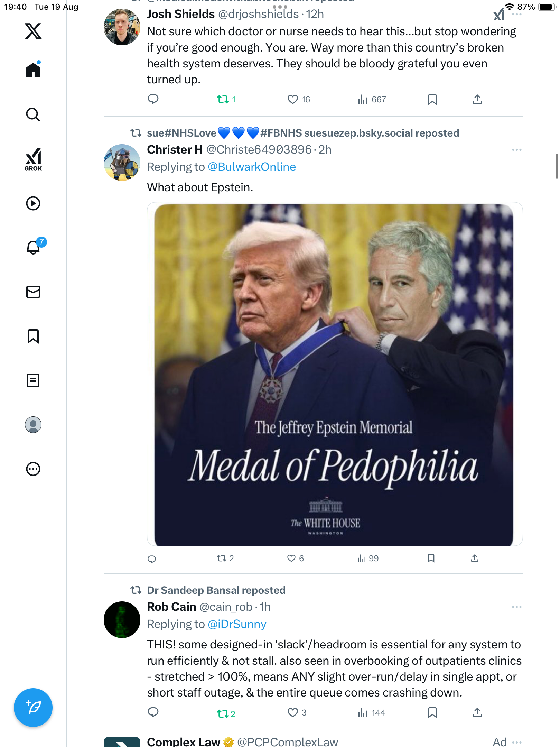Open more options on Christer H's post
The width and height of the screenshot is (560, 747).
(x=516, y=150)
